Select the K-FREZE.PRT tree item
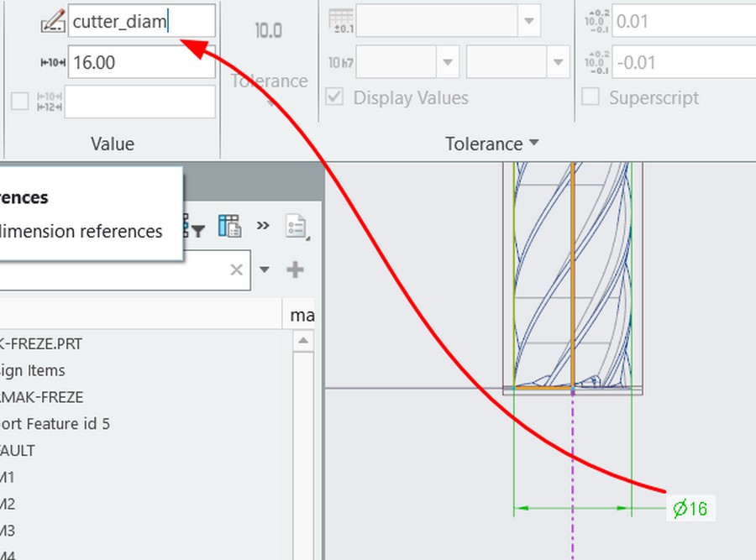The width and height of the screenshot is (756, 560). [41, 343]
